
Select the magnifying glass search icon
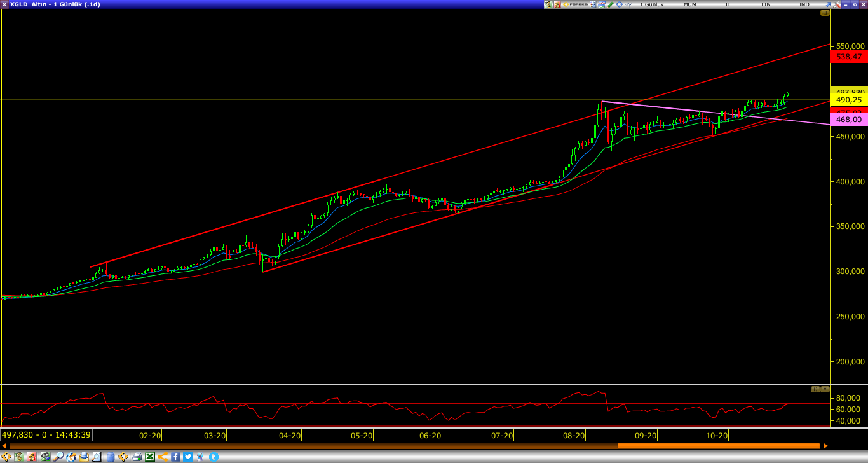click(x=58, y=457)
